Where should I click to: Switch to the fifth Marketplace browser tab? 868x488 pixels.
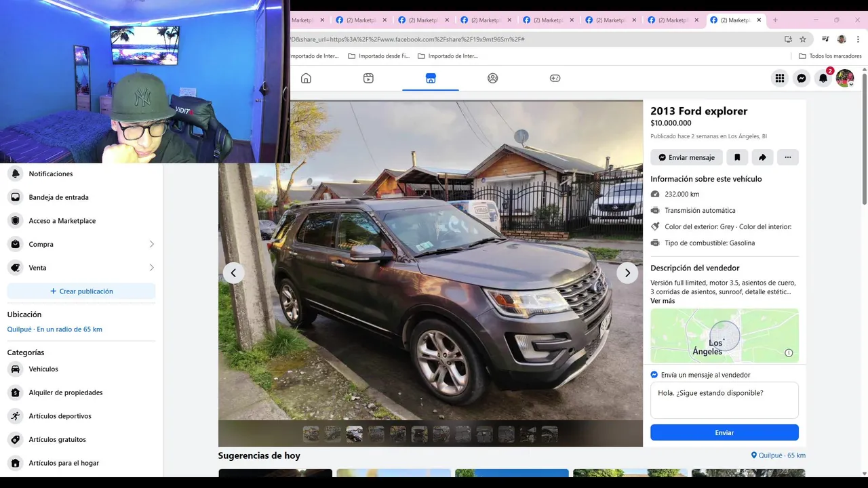[547, 20]
